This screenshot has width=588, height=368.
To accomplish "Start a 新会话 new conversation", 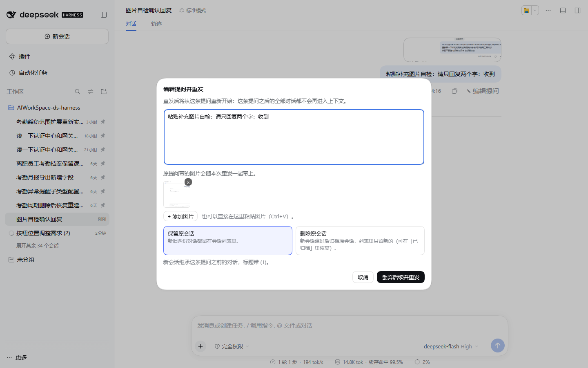I will [57, 36].
